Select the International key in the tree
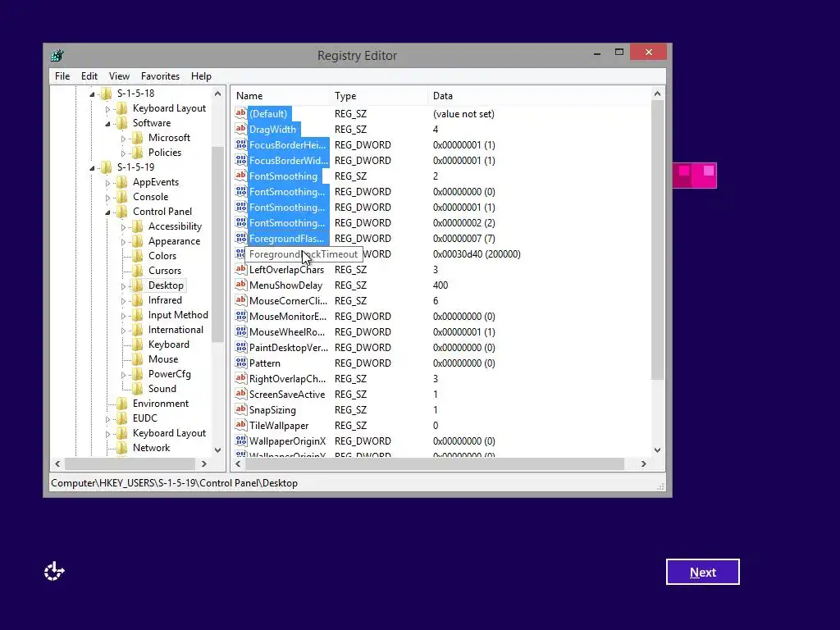The height and width of the screenshot is (630, 840). click(176, 330)
